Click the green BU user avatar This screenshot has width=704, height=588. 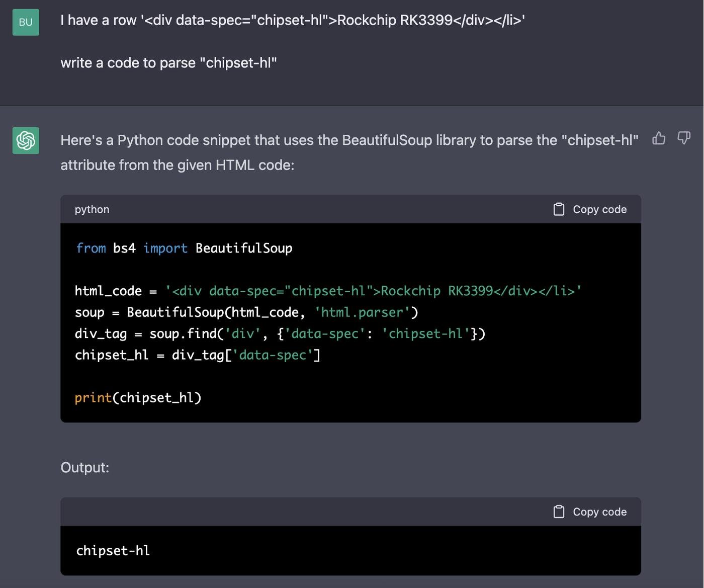[26, 22]
